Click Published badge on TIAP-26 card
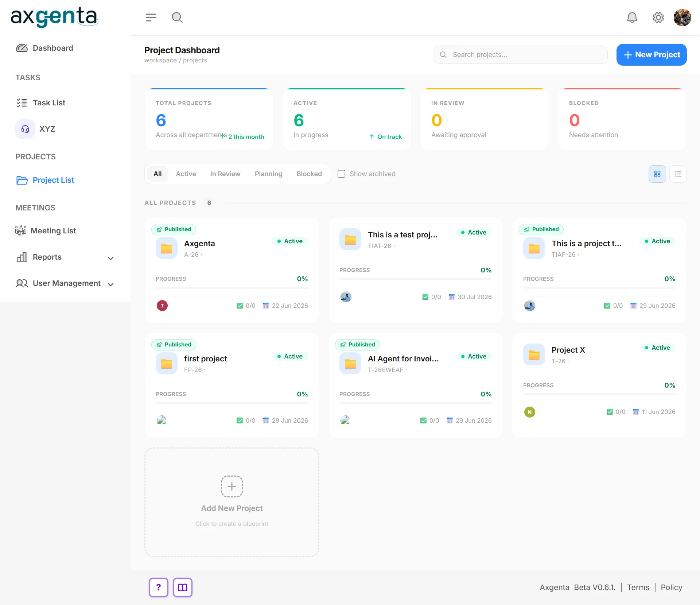The image size is (700, 605). click(541, 229)
